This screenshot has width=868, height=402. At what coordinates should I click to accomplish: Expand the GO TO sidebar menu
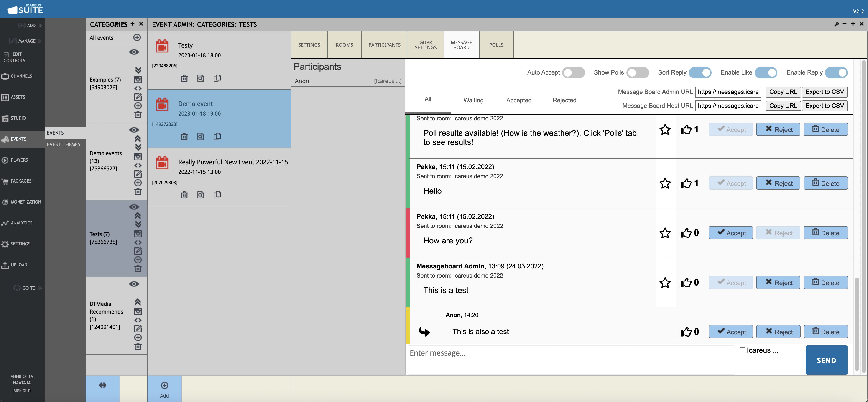point(29,288)
